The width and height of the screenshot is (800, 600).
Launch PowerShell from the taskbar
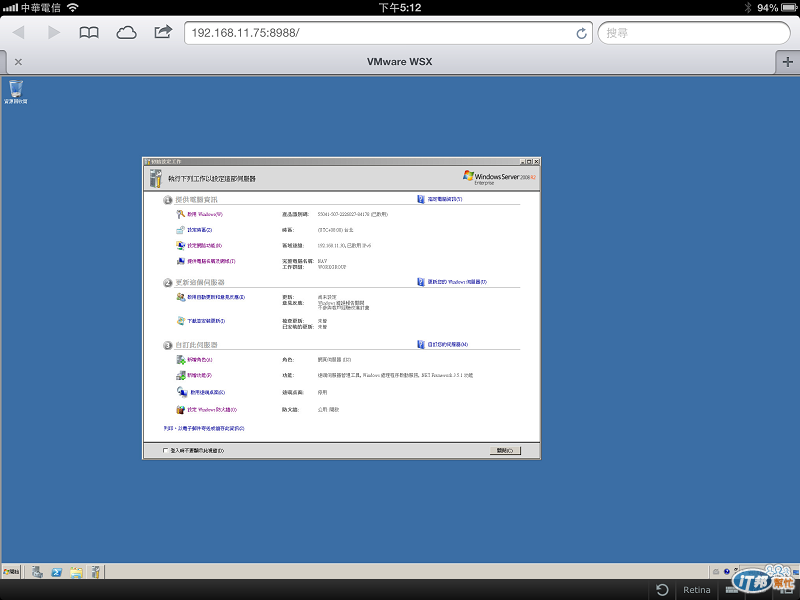click(57, 572)
